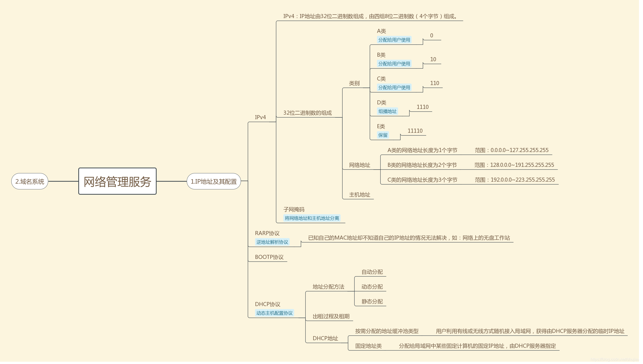This screenshot has height=364, width=643.
Task: Click the 自动分配 node
Action: [372, 272]
